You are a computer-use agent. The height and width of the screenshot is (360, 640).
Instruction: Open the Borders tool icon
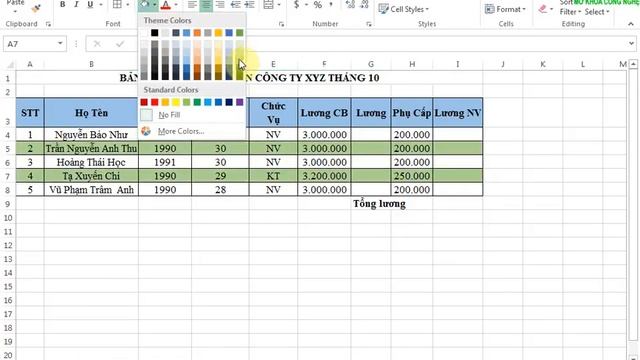click(x=117, y=4)
